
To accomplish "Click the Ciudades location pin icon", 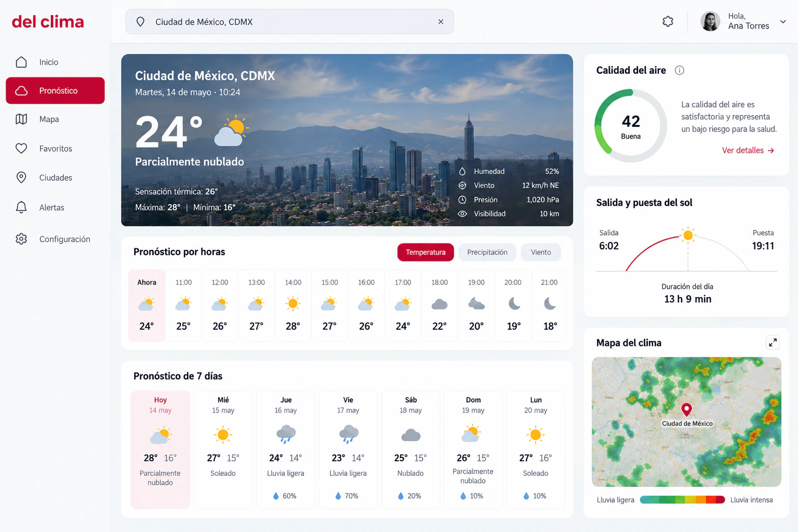I will point(21,178).
